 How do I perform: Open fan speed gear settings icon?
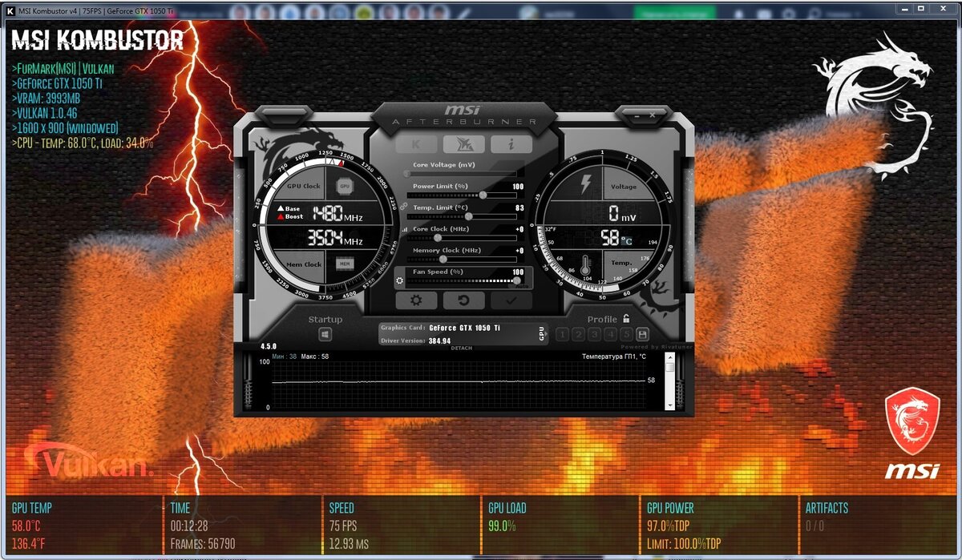click(399, 280)
